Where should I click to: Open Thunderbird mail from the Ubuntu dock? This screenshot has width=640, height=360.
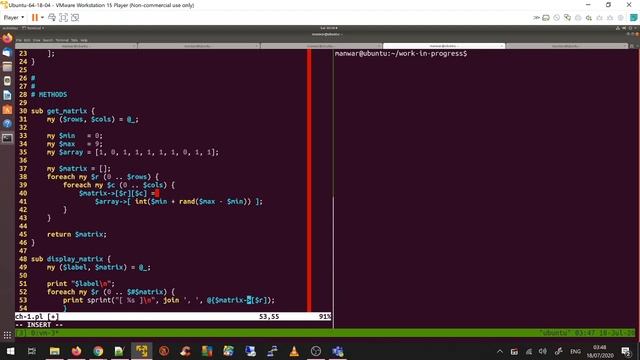[x=7, y=52]
